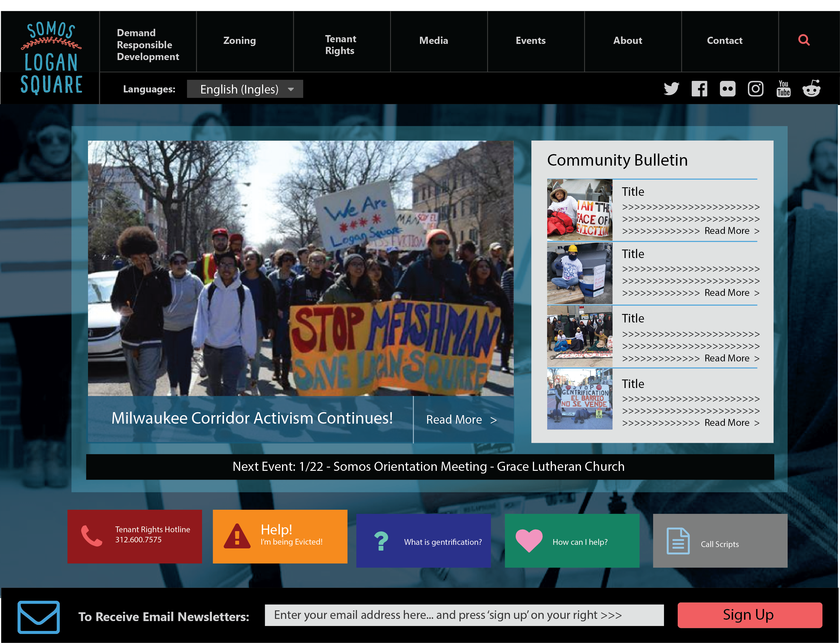Open the Instagram social icon
Image resolution: width=840 pixels, height=643 pixels.
[x=756, y=89]
